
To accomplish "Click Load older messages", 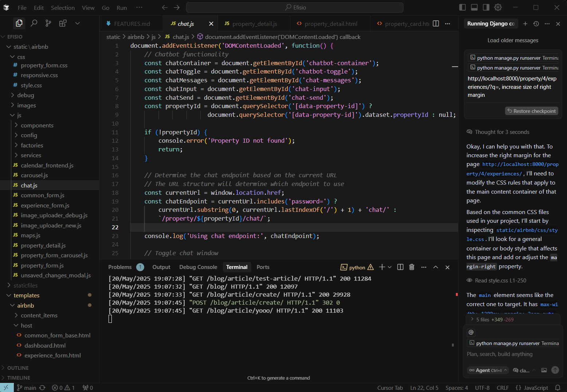I will (x=513, y=40).
